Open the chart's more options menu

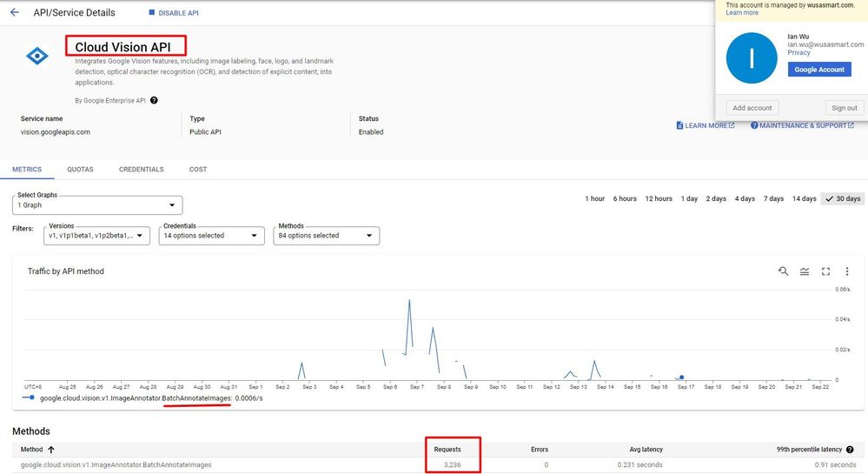coord(847,271)
